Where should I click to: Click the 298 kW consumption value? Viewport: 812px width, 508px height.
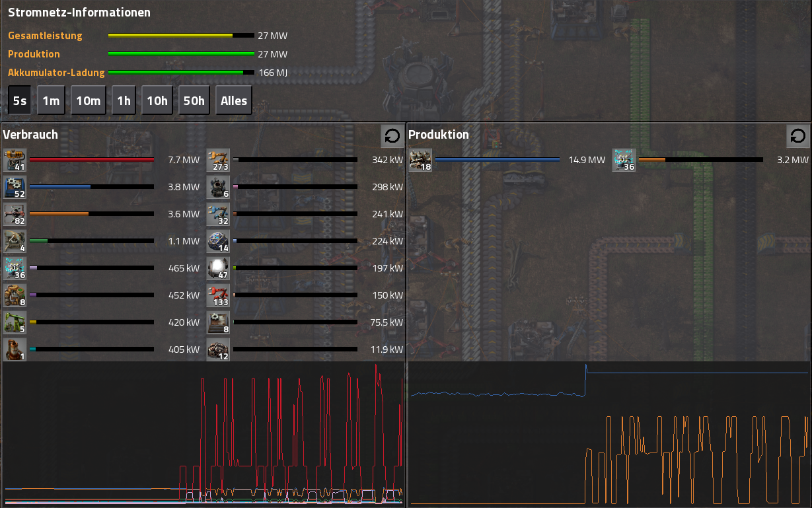tap(387, 187)
